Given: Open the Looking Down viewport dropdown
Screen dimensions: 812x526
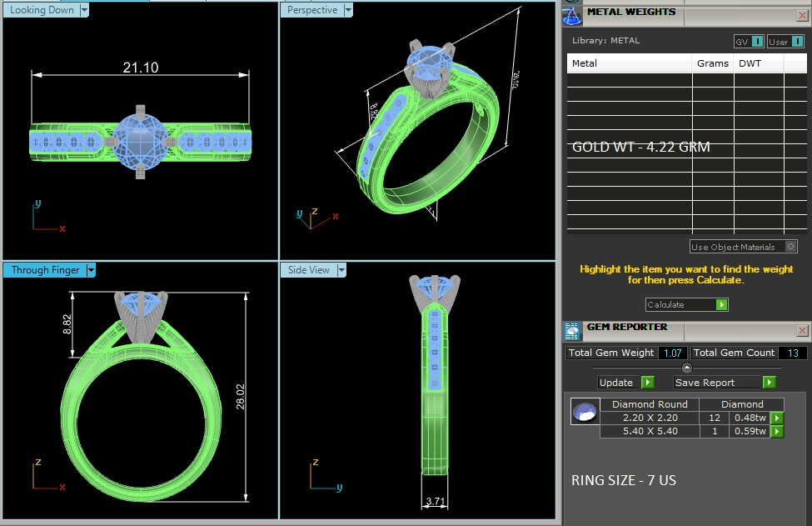Looking at the screenshot, I should point(83,10).
